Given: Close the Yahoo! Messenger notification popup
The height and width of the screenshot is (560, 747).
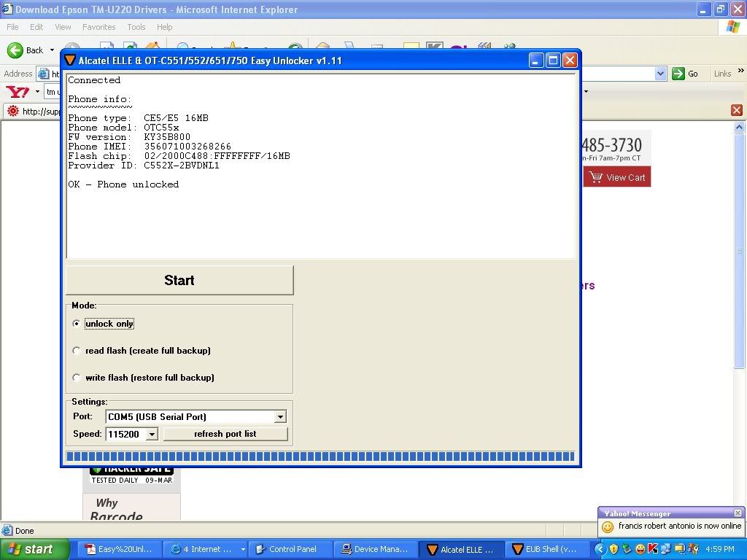Looking at the screenshot, I should (738, 513).
